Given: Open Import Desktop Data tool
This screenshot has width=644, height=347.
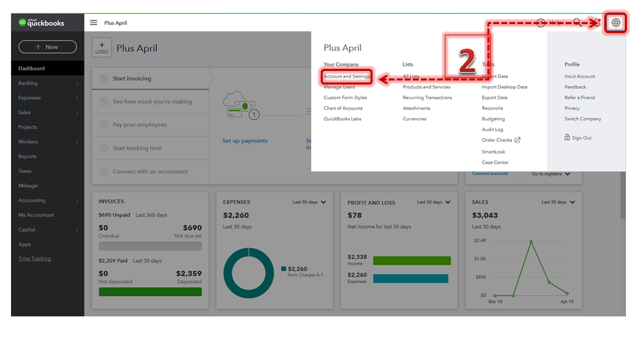Looking at the screenshot, I should coord(504,87).
